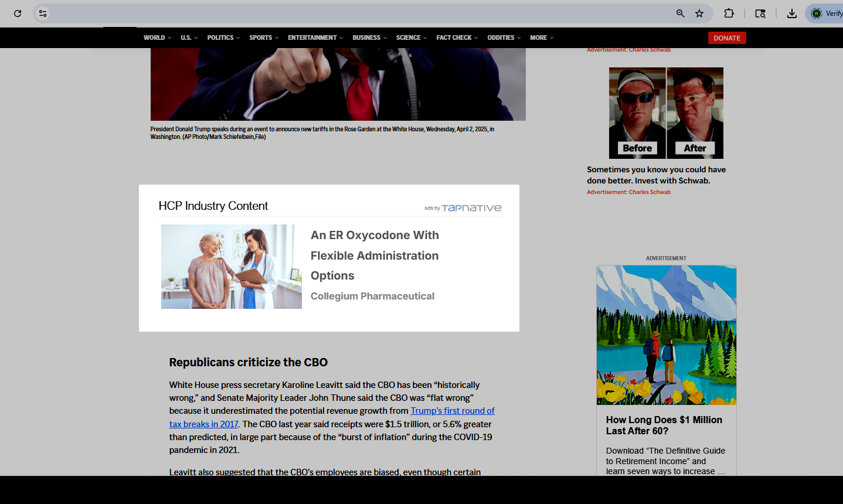The width and height of the screenshot is (843, 504).
Task: Click the Schwab Before/After ad image
Action: click(666, 113)
